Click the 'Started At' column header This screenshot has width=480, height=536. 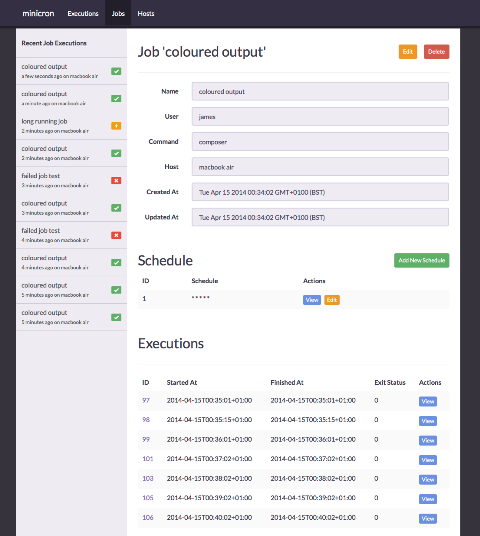[182, 383]
